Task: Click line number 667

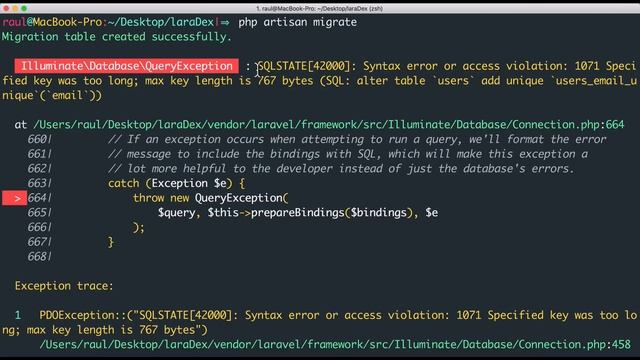Action: click(37, 242)
